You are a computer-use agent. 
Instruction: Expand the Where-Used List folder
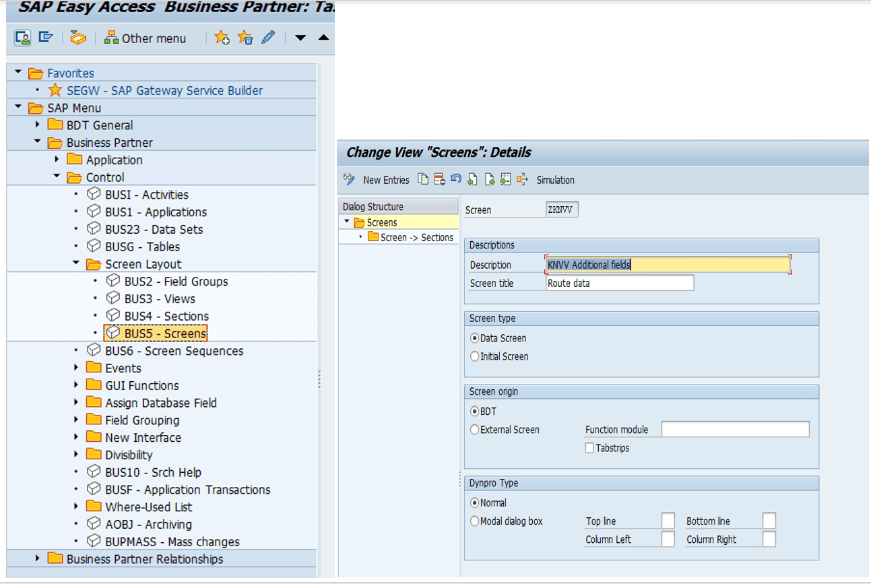(x=76, y=507)
